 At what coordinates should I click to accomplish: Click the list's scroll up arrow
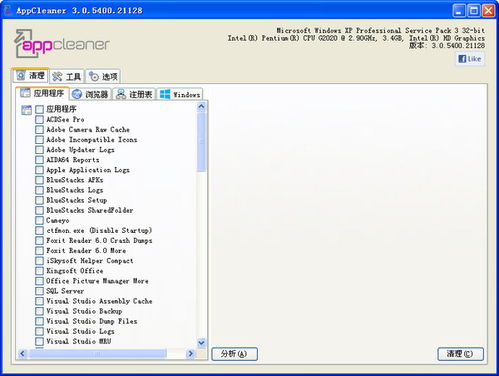pyautogui.click(x=201, y=107)
